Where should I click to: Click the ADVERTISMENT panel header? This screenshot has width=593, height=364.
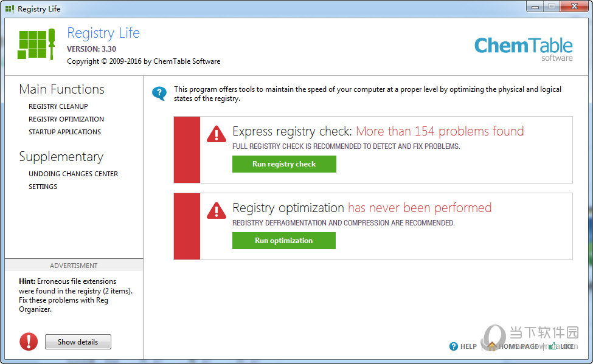(74, 266)
